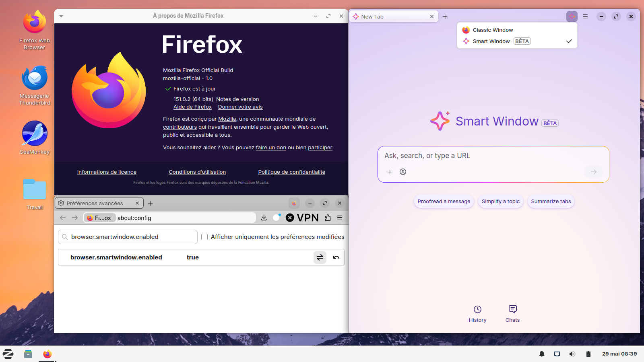Close the Préférences avancées tab
The image size is (644, 362).
[137, 203]
